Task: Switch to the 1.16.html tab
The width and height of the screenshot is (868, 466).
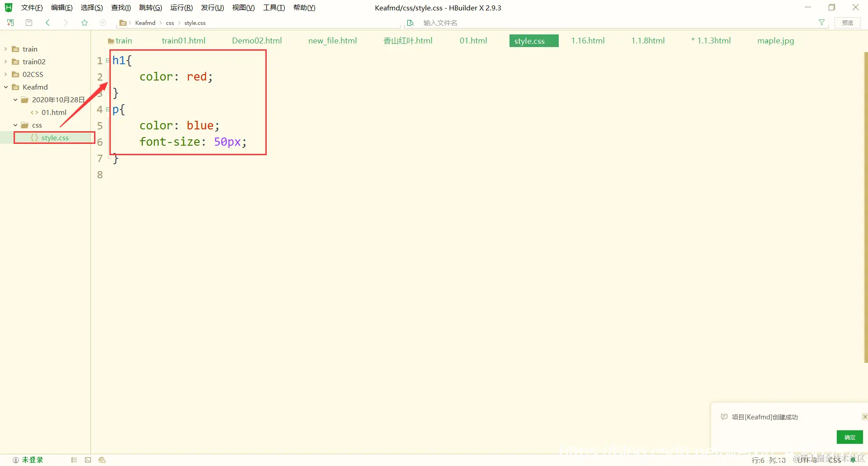Action: [x=588, y=41]
